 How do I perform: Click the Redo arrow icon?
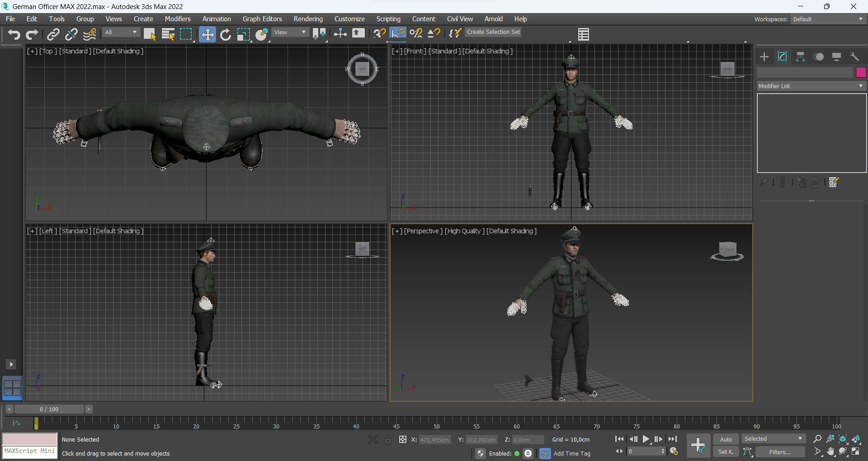point(32,34)
